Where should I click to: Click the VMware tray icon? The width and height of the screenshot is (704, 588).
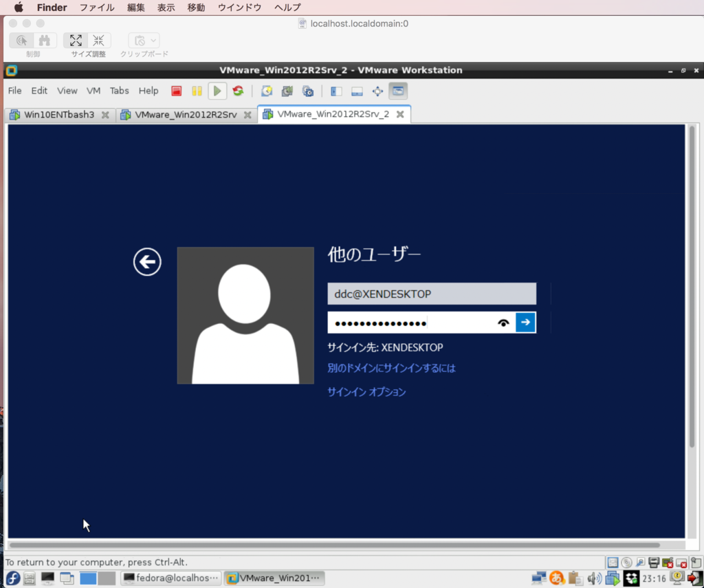click(613, 578)
